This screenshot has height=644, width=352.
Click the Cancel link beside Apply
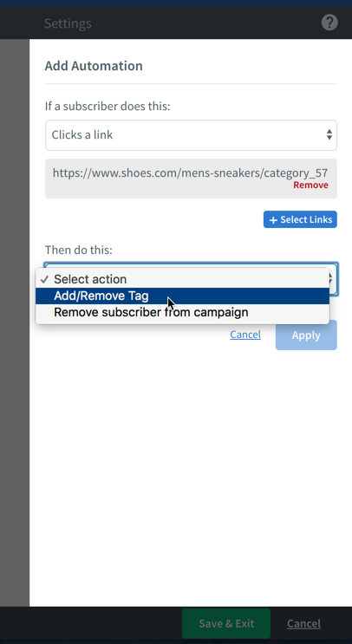click(x=245, y=335)
